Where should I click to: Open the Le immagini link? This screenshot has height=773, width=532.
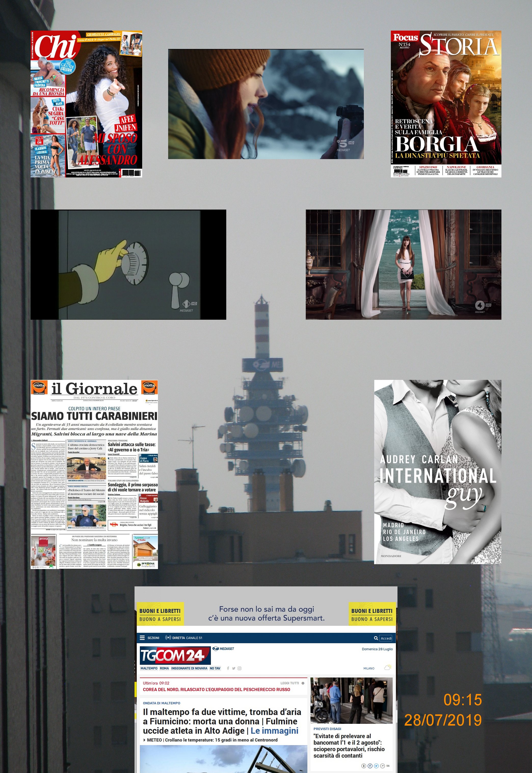pos(274,731)
